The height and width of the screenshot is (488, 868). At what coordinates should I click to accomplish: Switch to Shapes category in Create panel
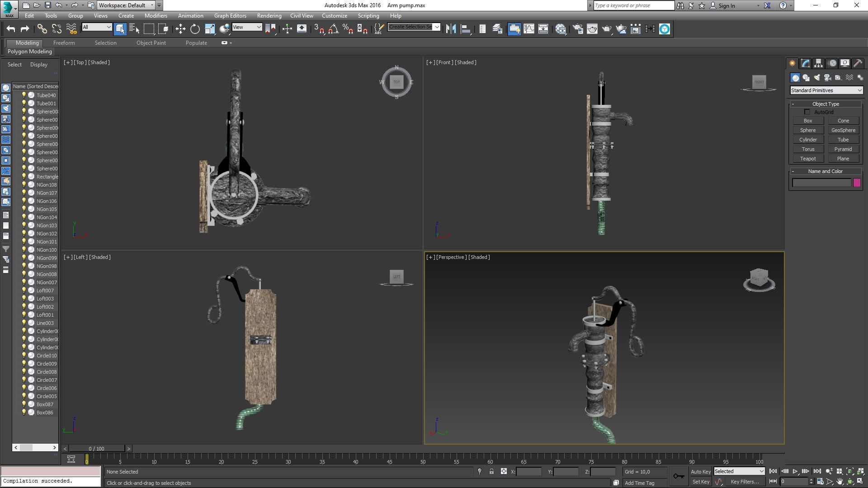click(806, 78)
